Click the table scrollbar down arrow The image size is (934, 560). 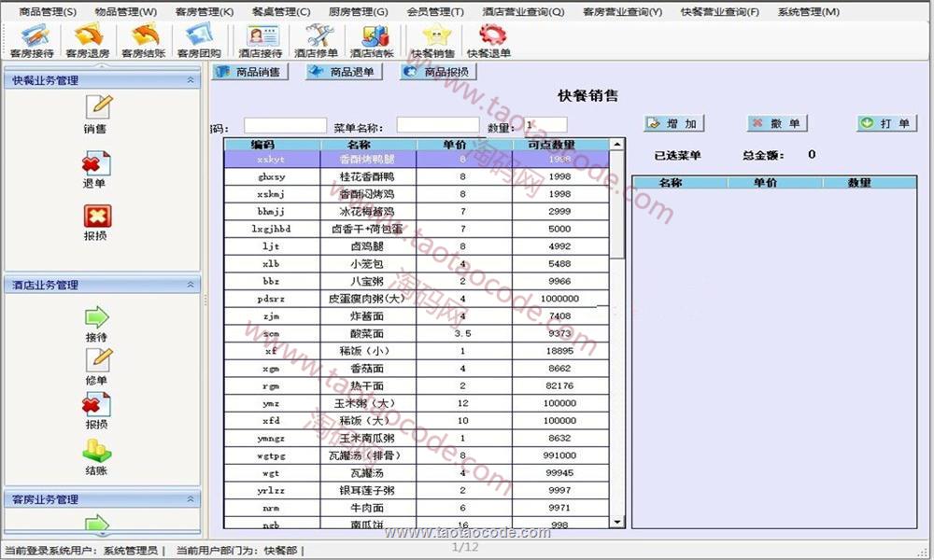click(616, 523)
